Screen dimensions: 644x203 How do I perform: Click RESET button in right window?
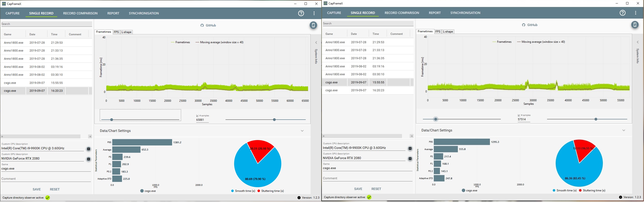376,189
